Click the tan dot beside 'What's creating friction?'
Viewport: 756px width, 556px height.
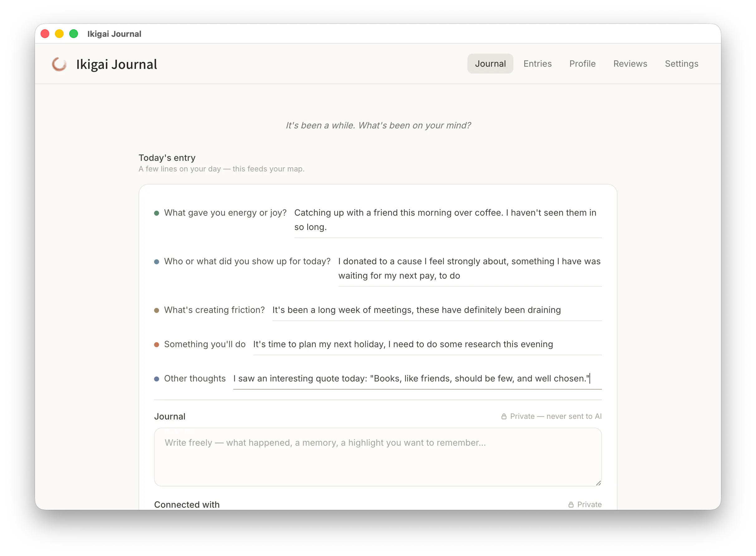[x=157, y=310]
